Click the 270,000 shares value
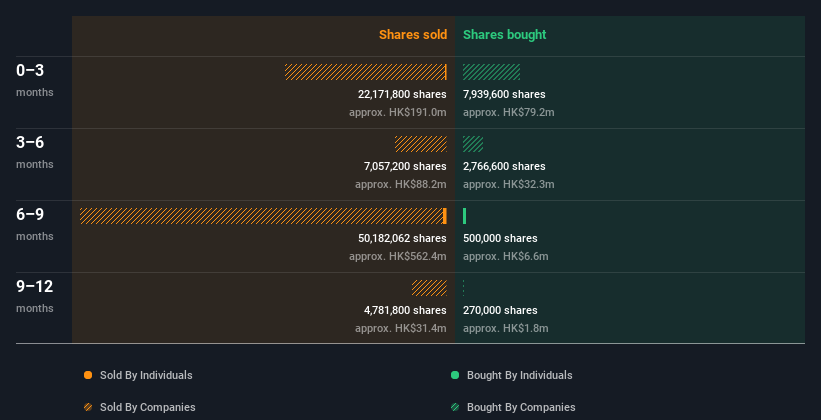 click(x=500, y=310)
